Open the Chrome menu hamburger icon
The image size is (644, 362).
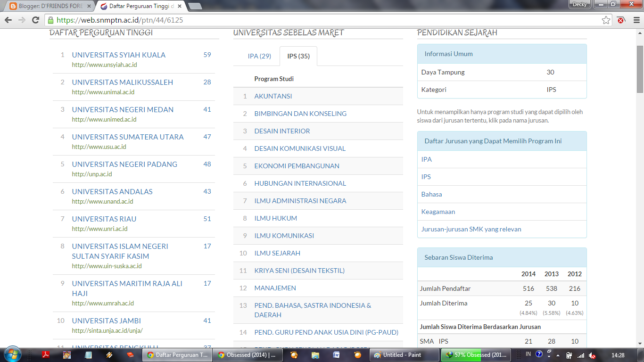point(636,20)
